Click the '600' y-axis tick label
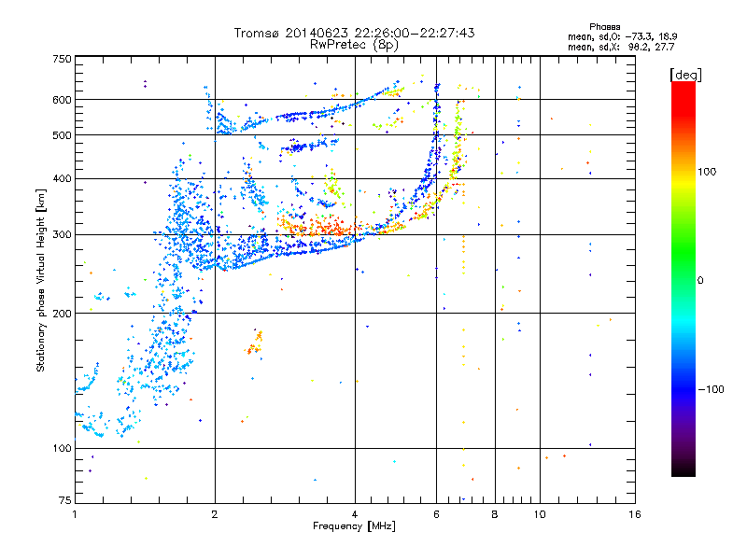The height and width of the screenshot is (560, 747). [x=62, y=100]
